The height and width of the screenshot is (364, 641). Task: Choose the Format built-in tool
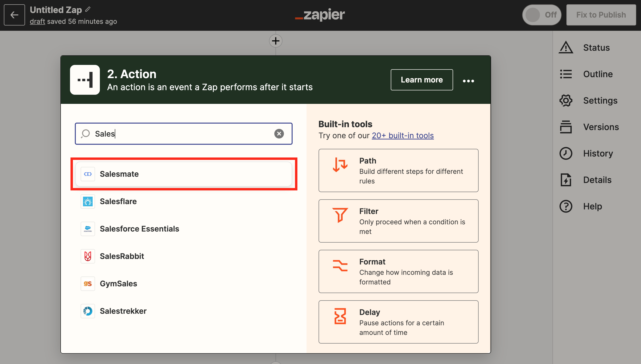[x=398, y=271]
